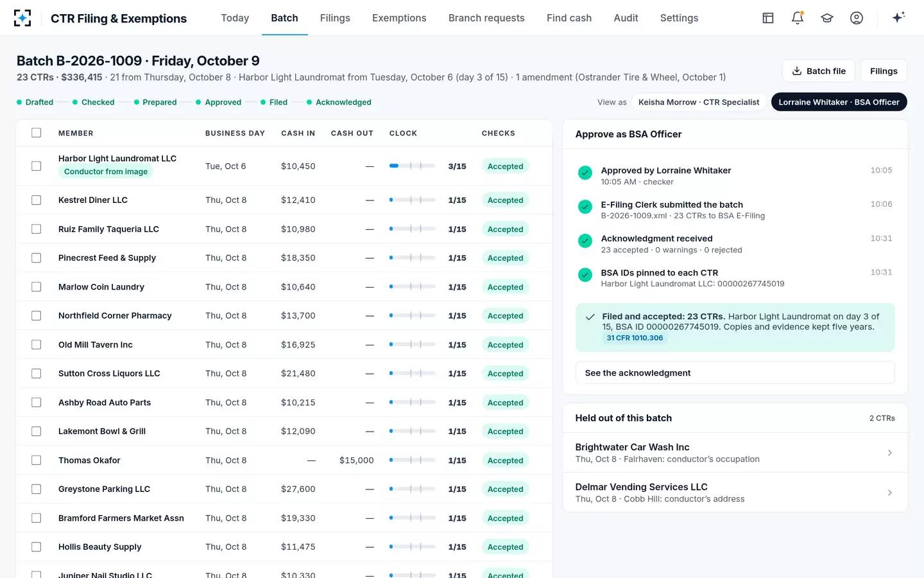Click the checkmark in the Filed and accepted banner
The image size is (924, 578).
tap(590, 317)
